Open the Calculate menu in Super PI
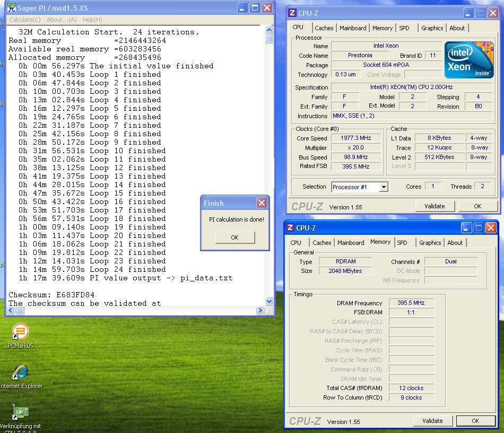 point(25,20)
